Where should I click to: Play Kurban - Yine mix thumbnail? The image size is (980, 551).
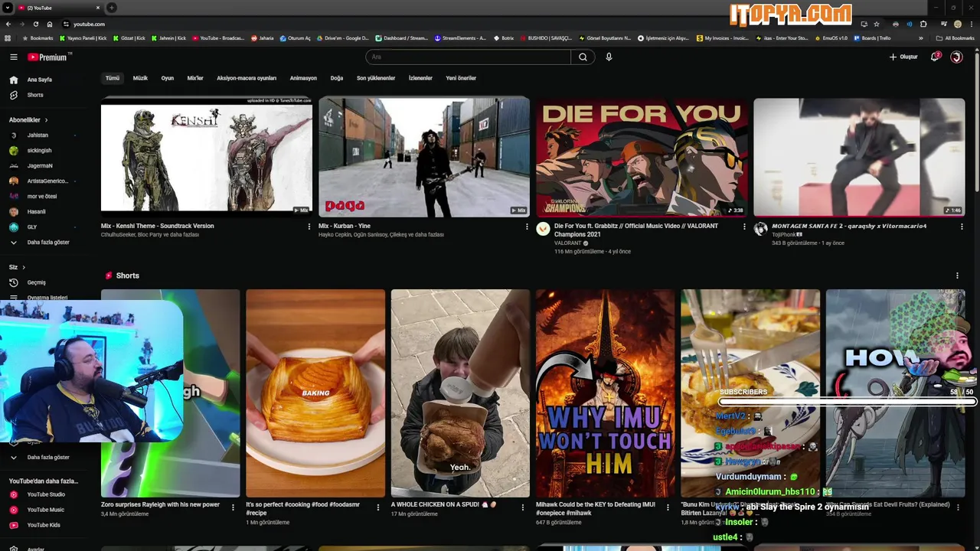424,157
